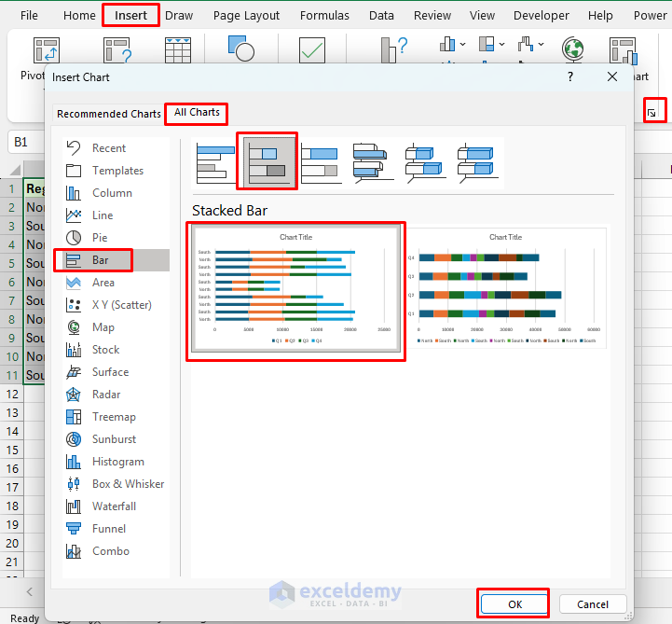Select the Map chart category
Screen dimensions: 672x624
(x=116, y=327)
